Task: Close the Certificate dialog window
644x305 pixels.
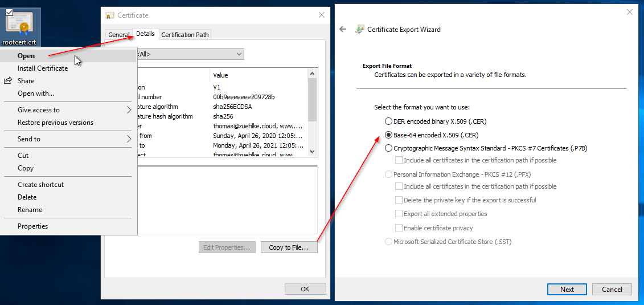Action: click(x=322, y=15)
